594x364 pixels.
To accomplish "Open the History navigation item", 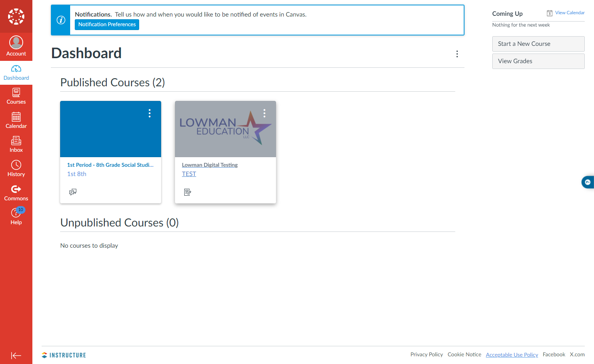I will (x=16, y=169).
